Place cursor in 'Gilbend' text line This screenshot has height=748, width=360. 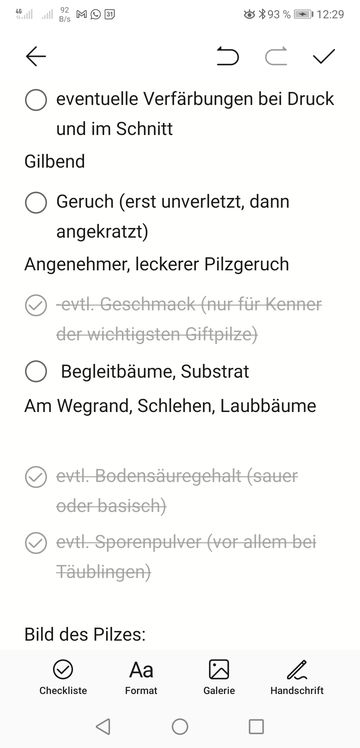(x=55, y=161)
